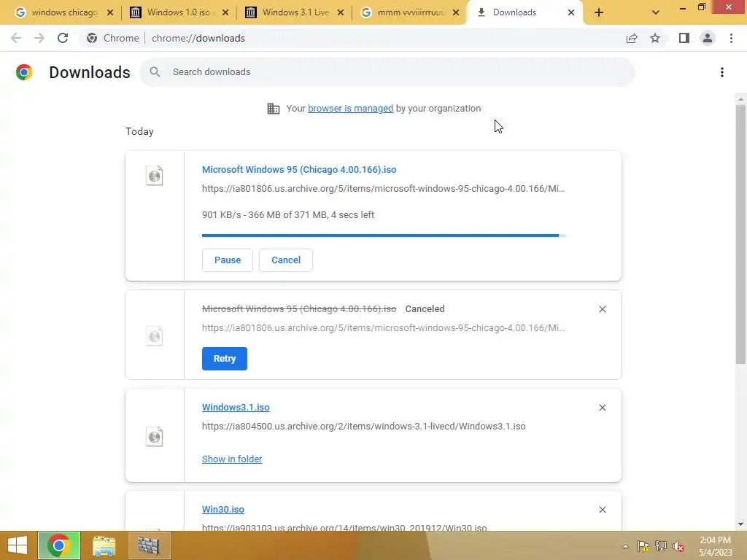Click the magnifier icon in search downloads
The width and height of the screenshot is (747, 560).
(155, 72)
